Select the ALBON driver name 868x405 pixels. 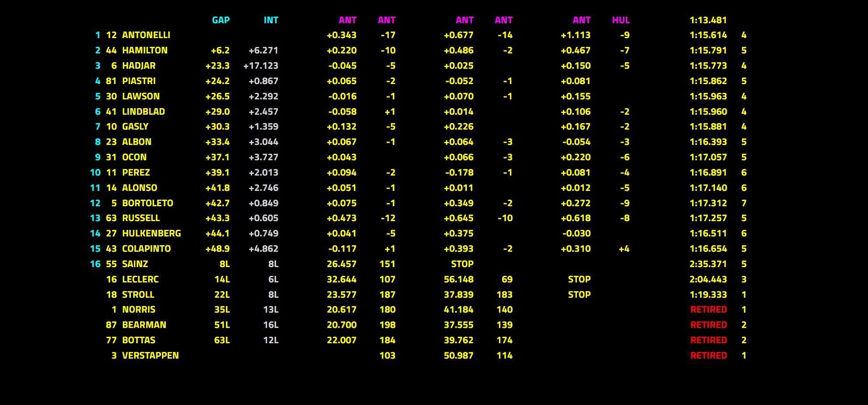(x=137, y=142)
